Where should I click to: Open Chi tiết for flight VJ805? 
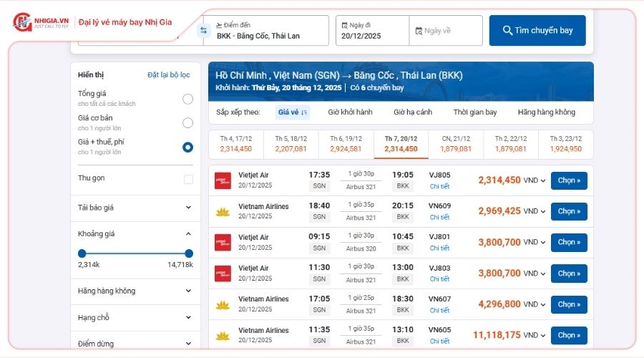tap(439, 186)
